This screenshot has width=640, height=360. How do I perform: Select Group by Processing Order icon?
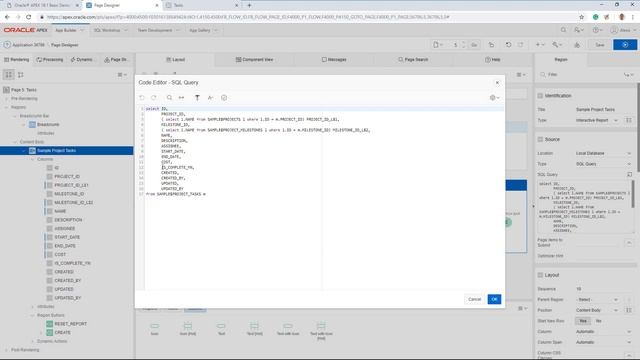coord(20,75)
